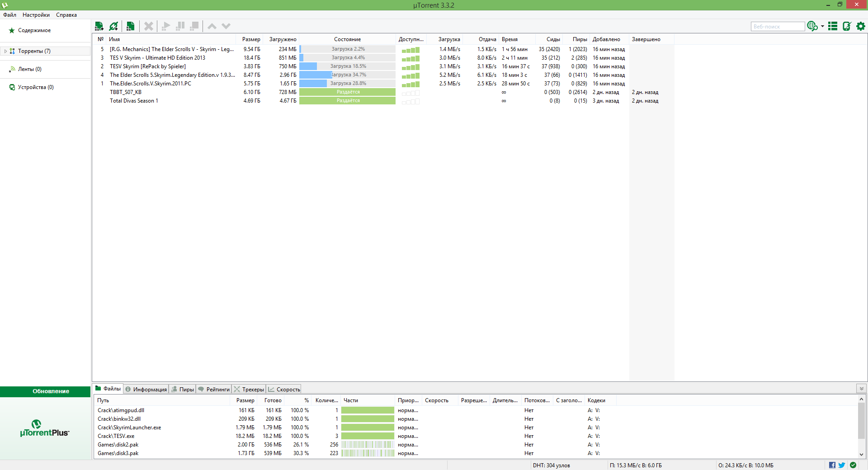
Task: Click the upload speed status О: 24.3 КБ/с
Action: 746,465
